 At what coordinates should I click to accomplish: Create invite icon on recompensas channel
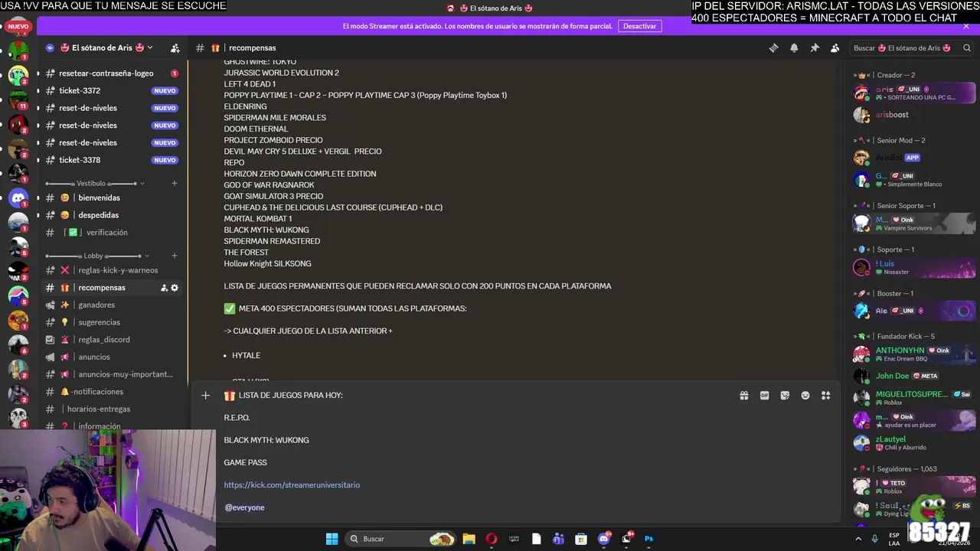164,288
